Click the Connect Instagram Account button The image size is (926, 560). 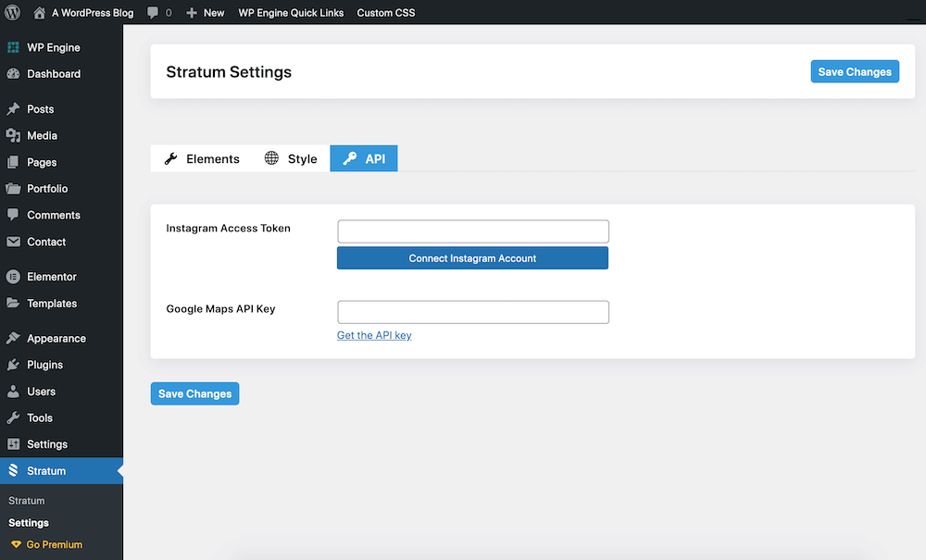(472, 258)
